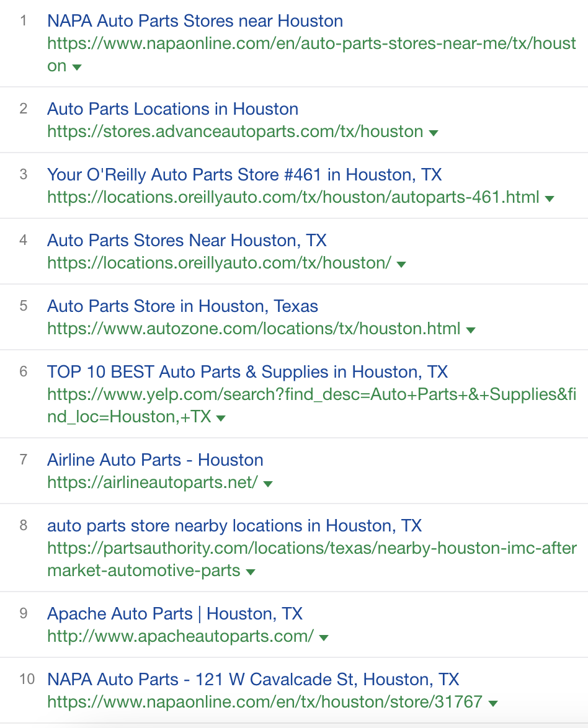Image resolution: width=588 pixels, height=728 pixels.
Task: Open airlineautoparts.net URL
Action: (153, 482)
